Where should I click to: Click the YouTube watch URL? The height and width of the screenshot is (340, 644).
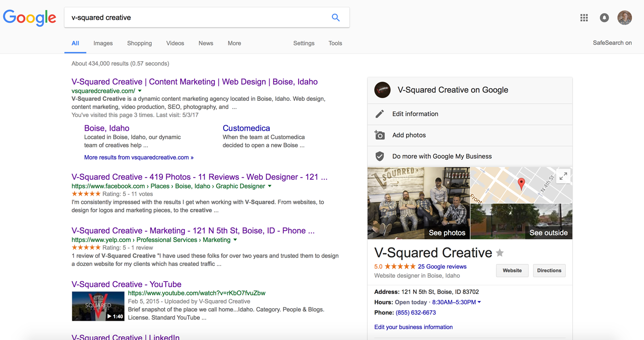196,293
